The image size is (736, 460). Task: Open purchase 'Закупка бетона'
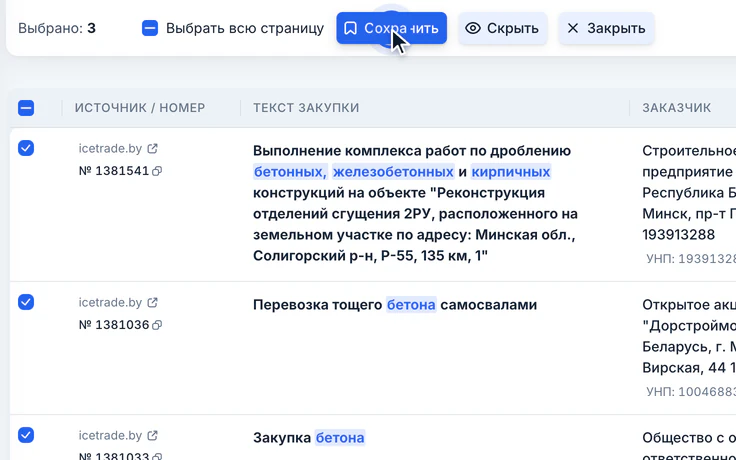tap(309, 438)
